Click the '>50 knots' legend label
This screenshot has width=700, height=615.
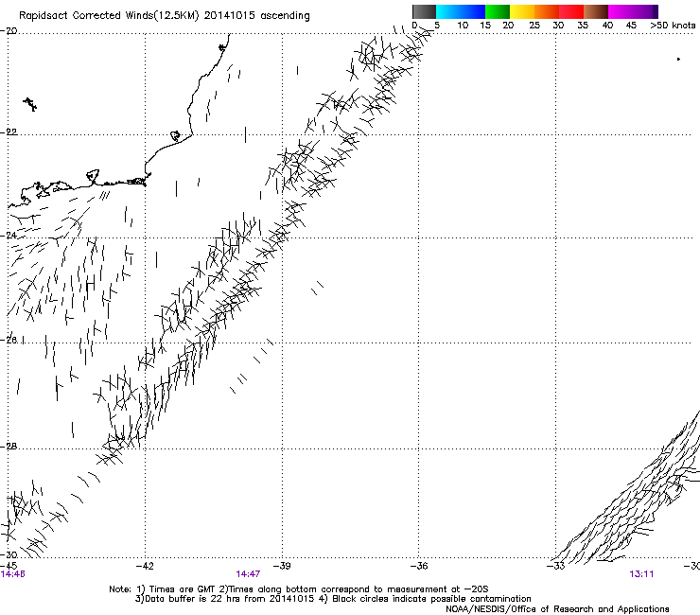pos(673,26)
